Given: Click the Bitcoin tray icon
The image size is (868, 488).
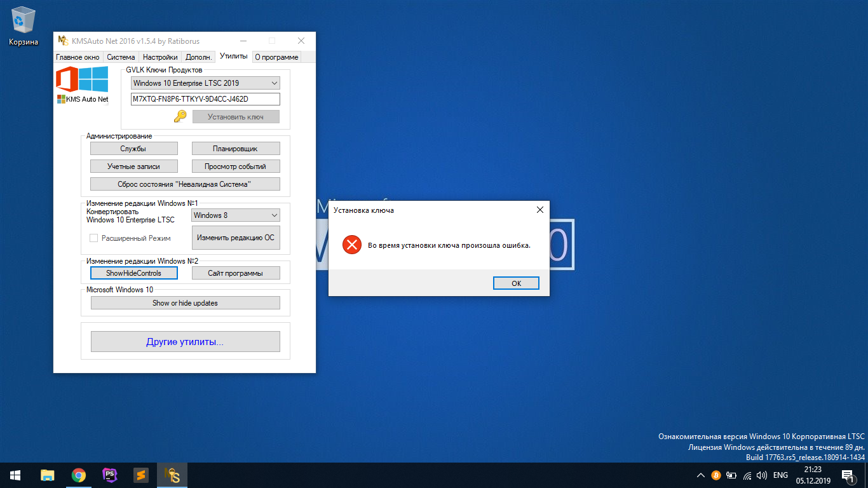Looking at the screenshot, I should (x=715, y=475).
